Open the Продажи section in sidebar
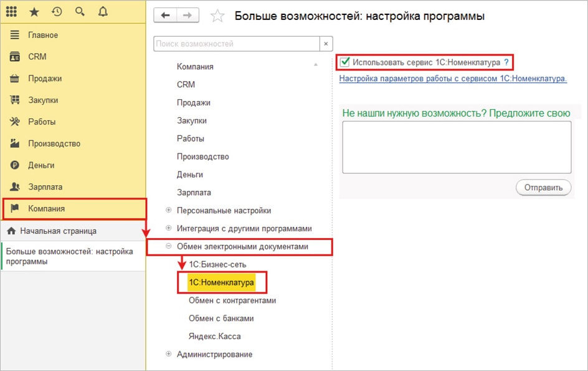Viewport: 588px width, 371px height. tap(44, 79)
